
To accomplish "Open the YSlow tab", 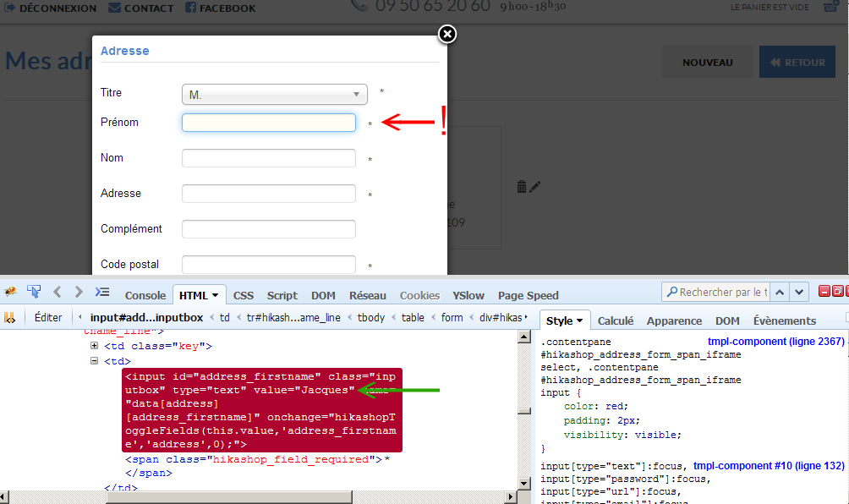I will (468, 296).
